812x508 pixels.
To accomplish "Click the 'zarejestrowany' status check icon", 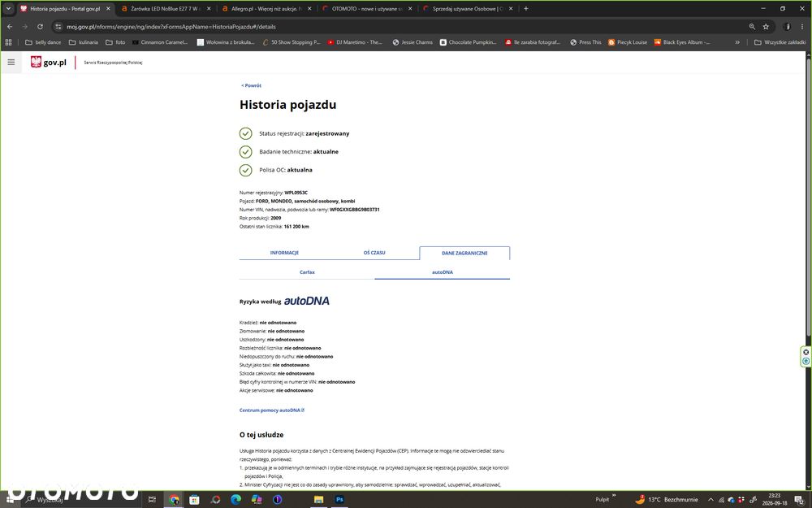I will [245, 134].
